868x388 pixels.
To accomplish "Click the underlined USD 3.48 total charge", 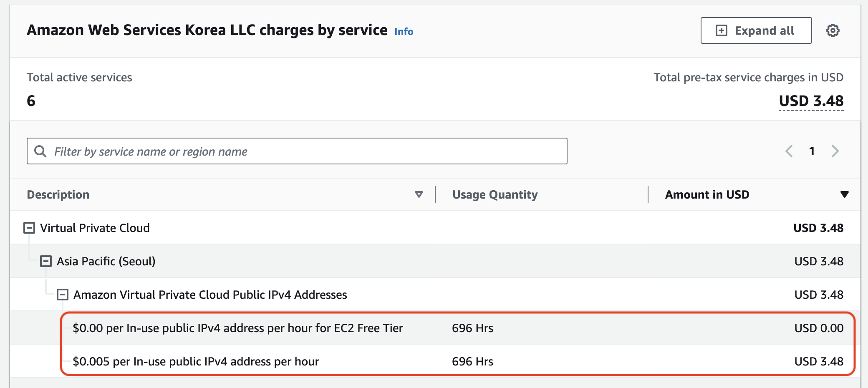I will point(811,101).
